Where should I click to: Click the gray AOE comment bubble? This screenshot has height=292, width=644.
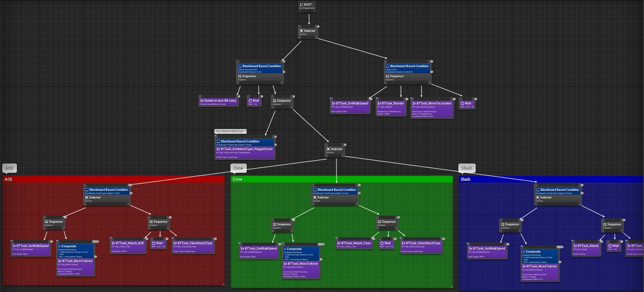pyautogui.click(x=9, y=168)
